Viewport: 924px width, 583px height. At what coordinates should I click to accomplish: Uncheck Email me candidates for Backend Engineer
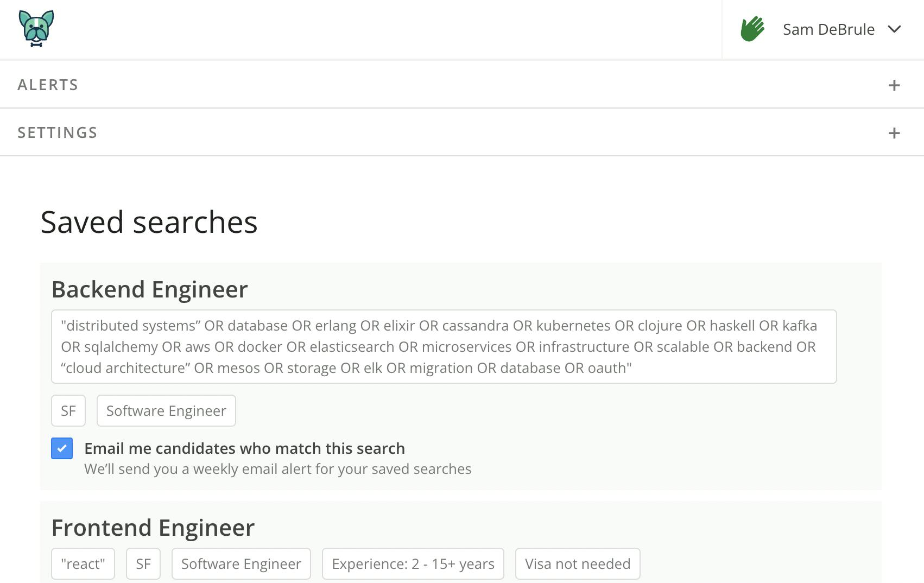pos(62,448)
